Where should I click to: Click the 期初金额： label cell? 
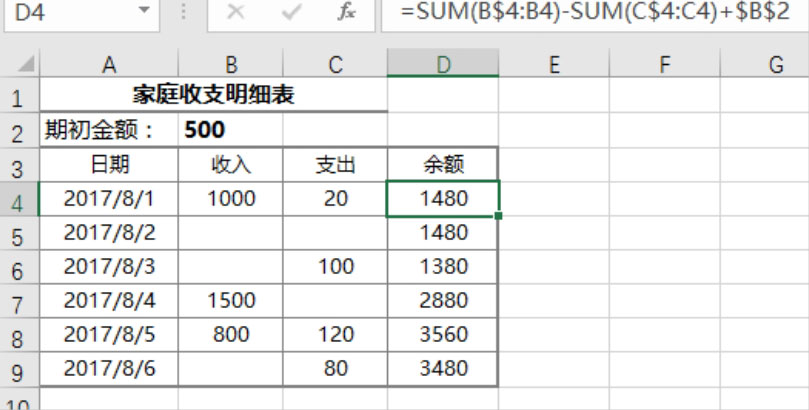(109, 129)
